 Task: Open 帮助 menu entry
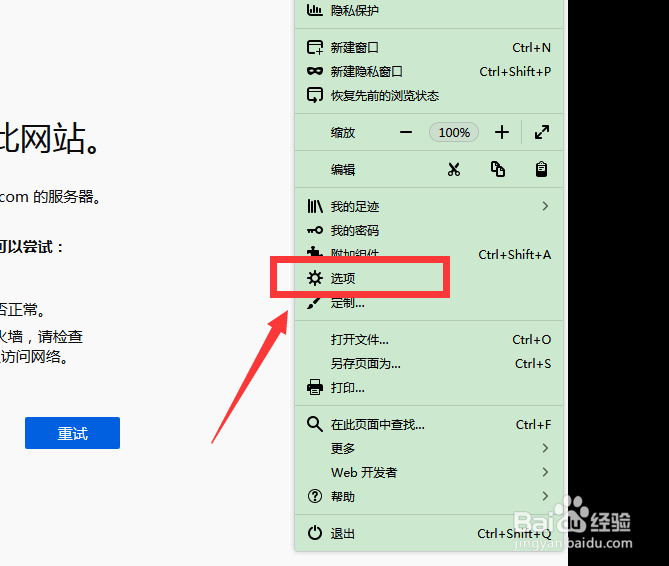(x=429, y=496)
